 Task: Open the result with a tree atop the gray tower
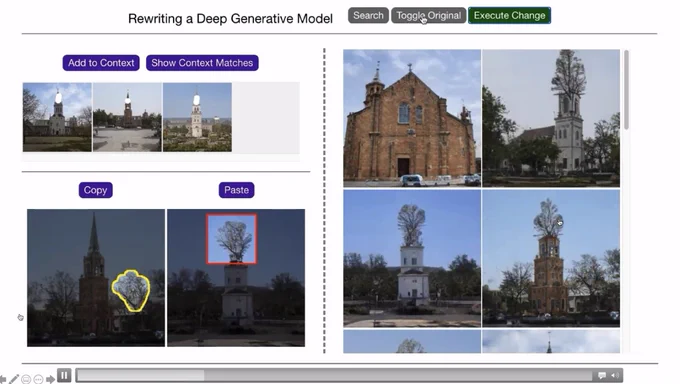point(551,118)
